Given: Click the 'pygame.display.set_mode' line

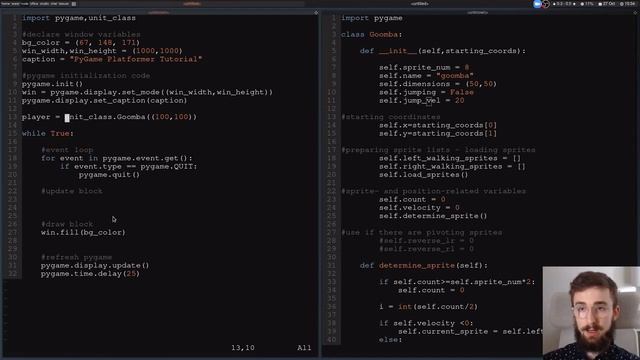Looking at the screenshot, I should tap(147, 92).
